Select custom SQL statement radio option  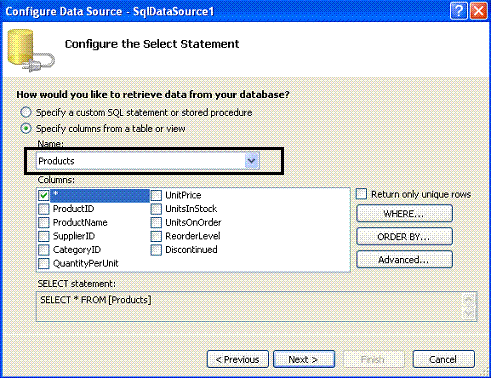tap(26, 112)
